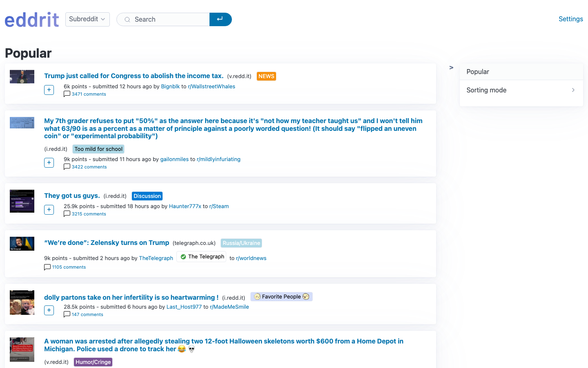
Task: Click the 'Too mild for school' flair
Action: tap(98, 149)
